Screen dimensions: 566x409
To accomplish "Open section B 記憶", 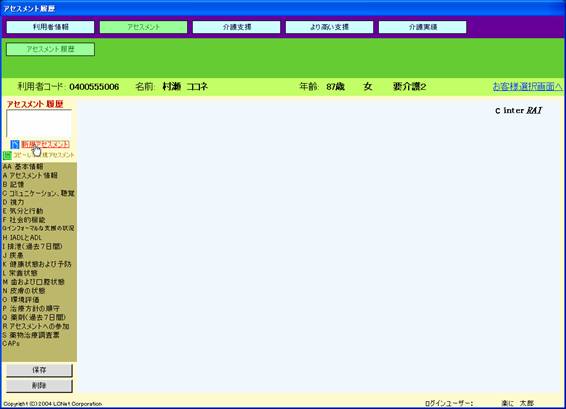I will pyautogui.click(x=13, y=184).
